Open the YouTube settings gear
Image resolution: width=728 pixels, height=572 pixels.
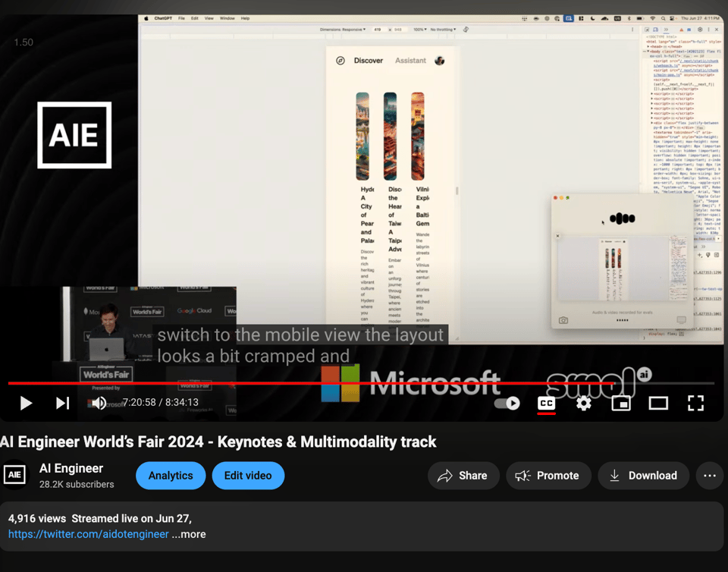(583, 403)
